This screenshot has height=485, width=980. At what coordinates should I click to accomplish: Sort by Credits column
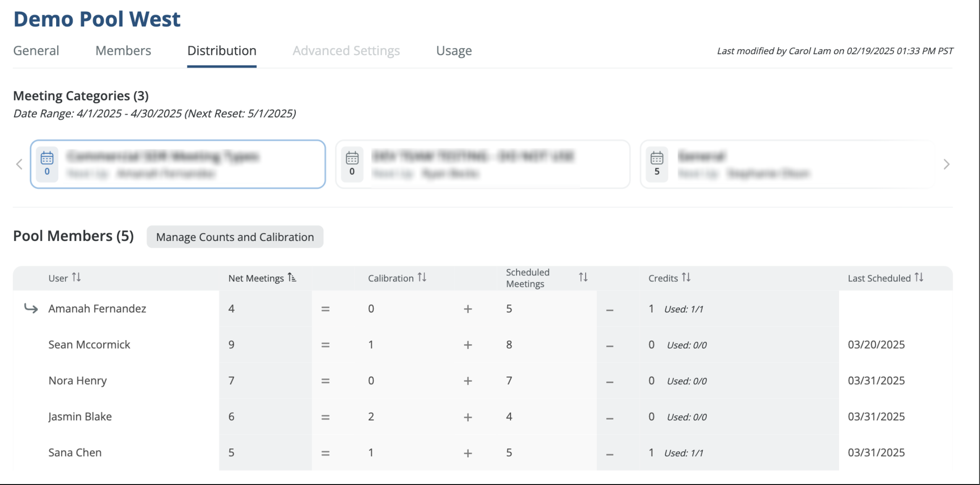[x=686, y=278]
